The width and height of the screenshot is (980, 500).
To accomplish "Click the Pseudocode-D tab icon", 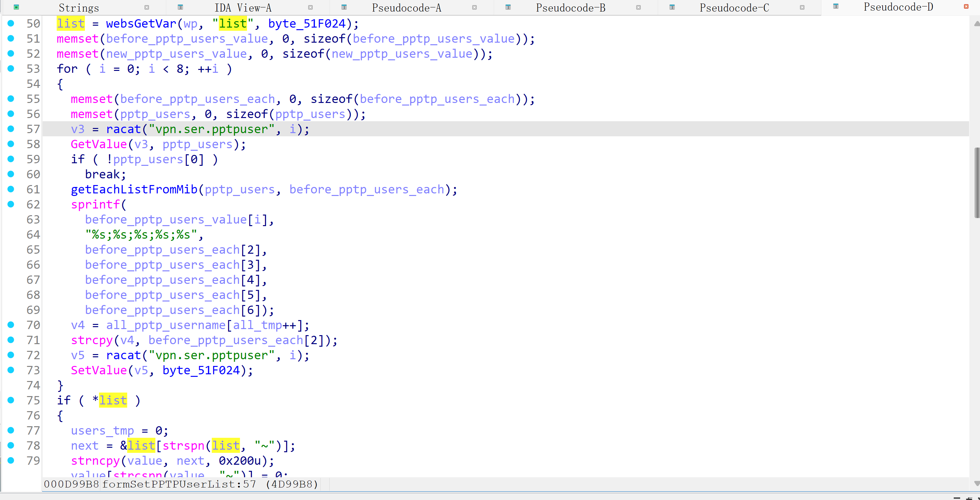I will (836, 6).
